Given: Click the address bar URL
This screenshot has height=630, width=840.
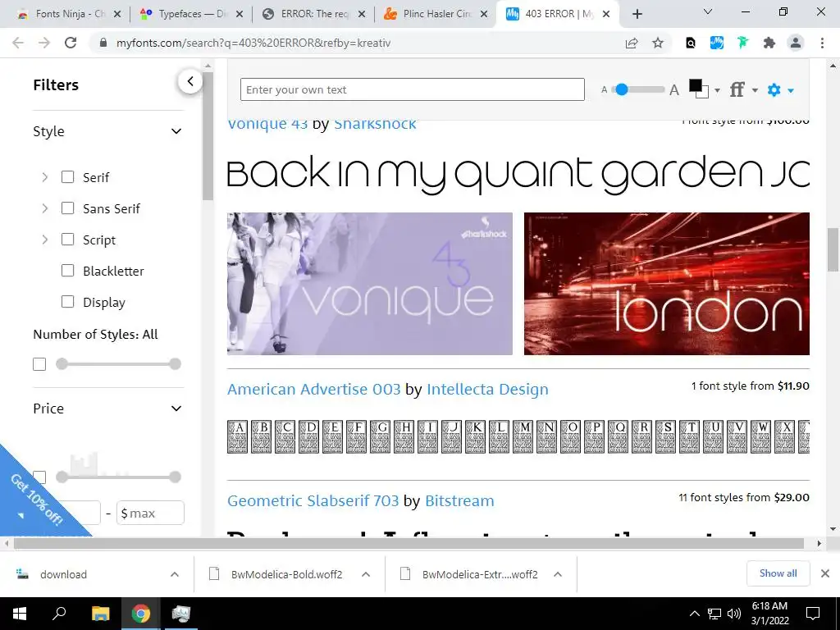Looking at the screenshot, I should [x=253, y=43].
